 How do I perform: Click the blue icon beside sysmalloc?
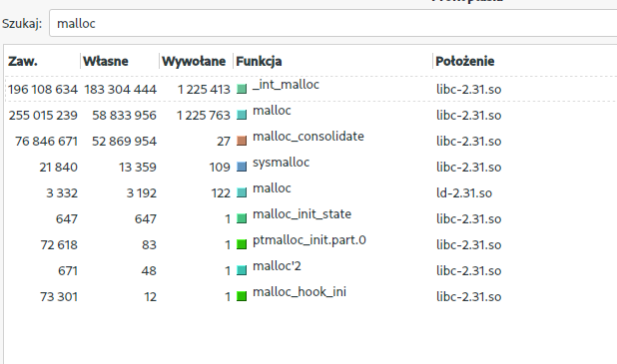[x=242, y=167]
